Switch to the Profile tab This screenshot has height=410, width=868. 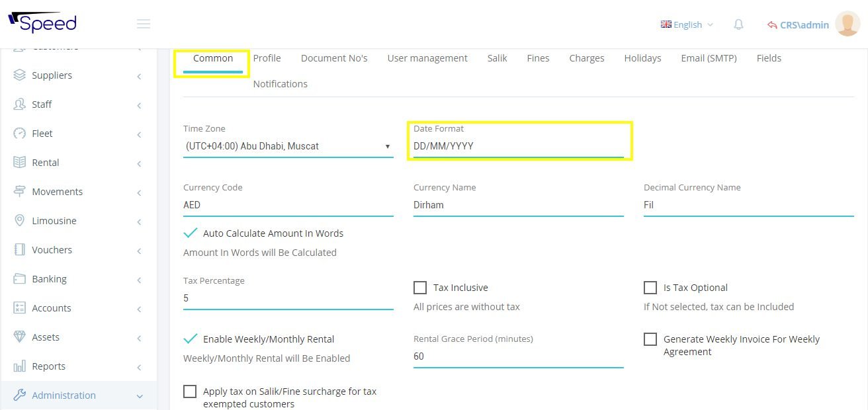point(267,58)
